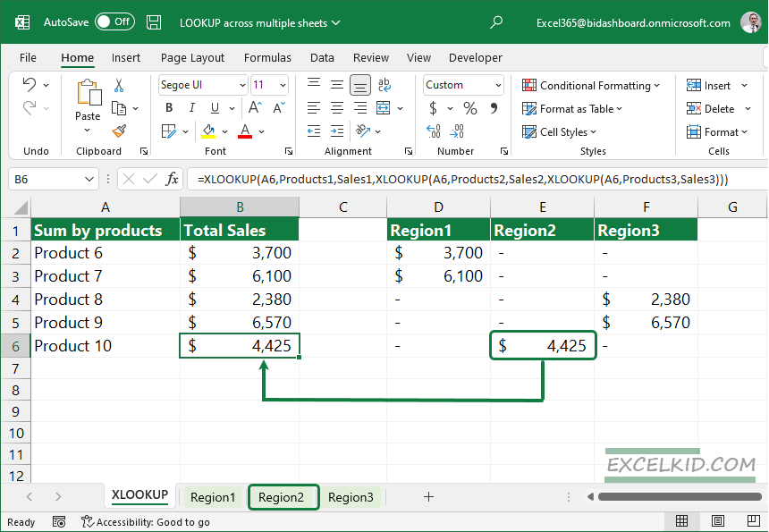Viewport: 769px width, 532px height.
Task: Switch to Page Layout ribbon tab
Action: (192, 58)
